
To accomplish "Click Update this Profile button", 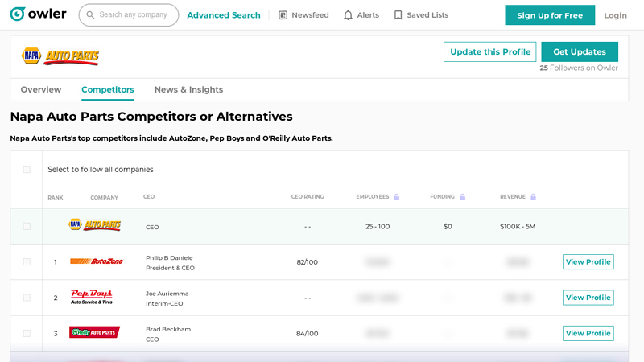I will (x=489, y=52).
